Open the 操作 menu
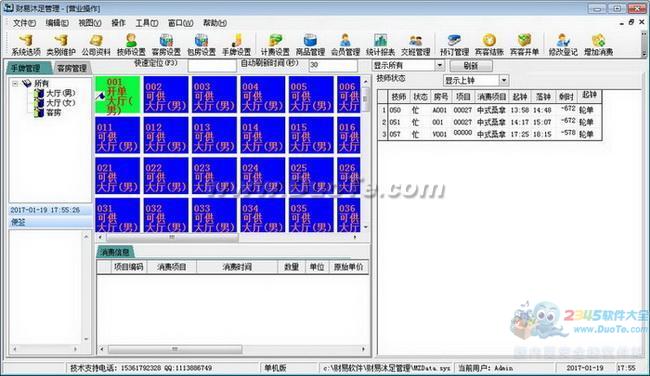Image resolution: width=650 pixels, height=376 pixels. click(x=118, y=23)
